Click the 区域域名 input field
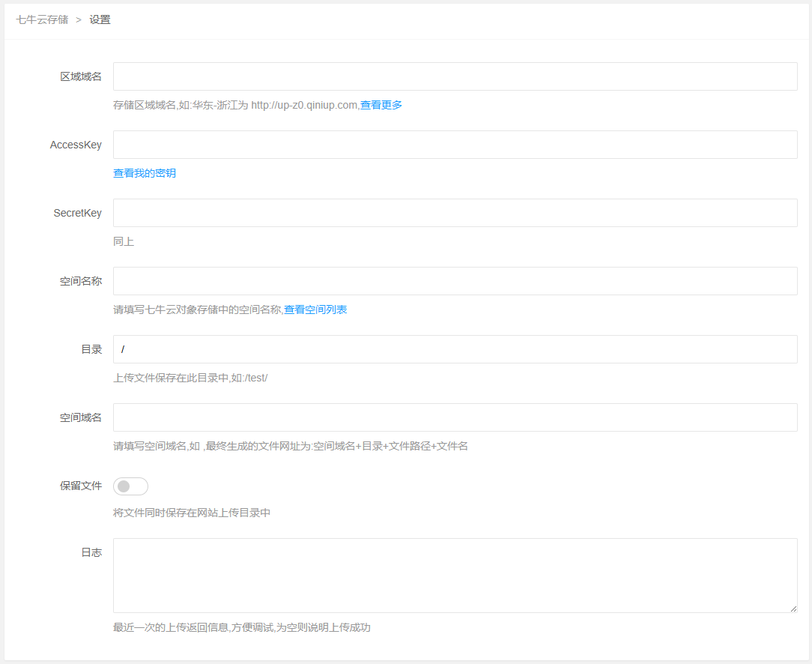This screenshot has height=664, width=812. pyautogui.click(x=455, y=76)
